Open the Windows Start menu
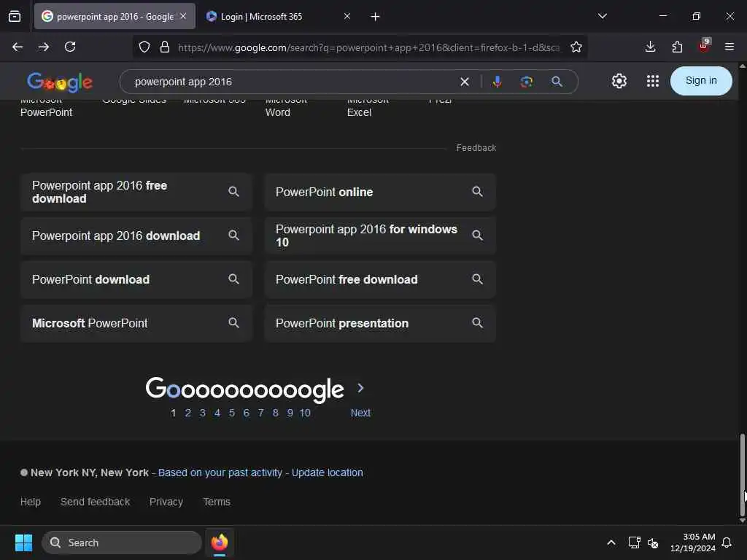The height and width of the screenshot is (560, 747). 23,542
